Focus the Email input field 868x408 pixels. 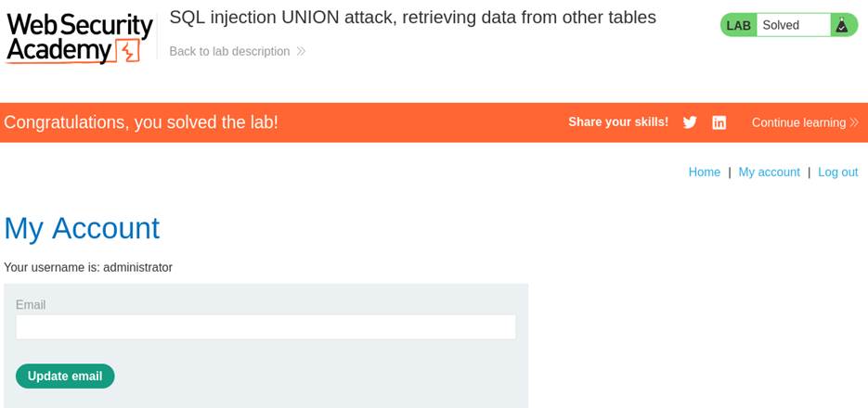point(266,326)
